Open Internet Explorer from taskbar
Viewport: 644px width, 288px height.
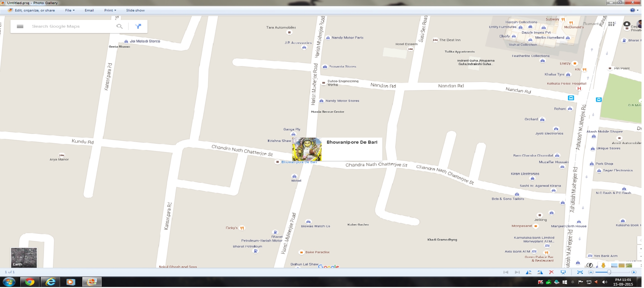[x=50, y=282]
